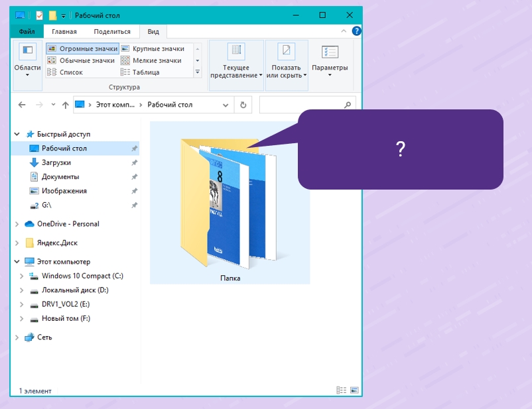Open Загрузки in Quick access
This screenshot has height=409, width=532.
click(x=56, y=162)
